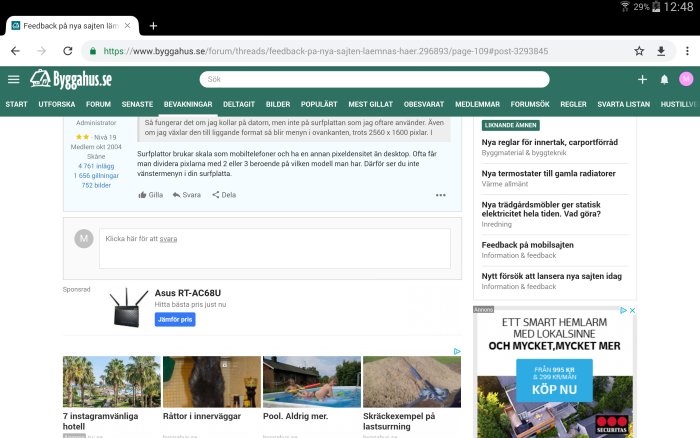
Task: Click the Jämför pris button
Action: coord(175,319)
